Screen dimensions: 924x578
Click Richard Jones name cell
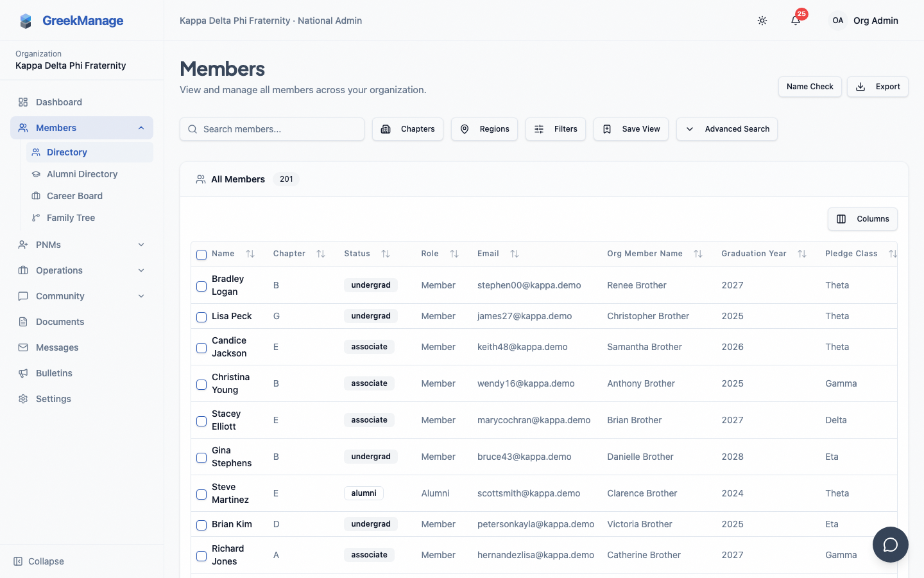coord(228,555)
